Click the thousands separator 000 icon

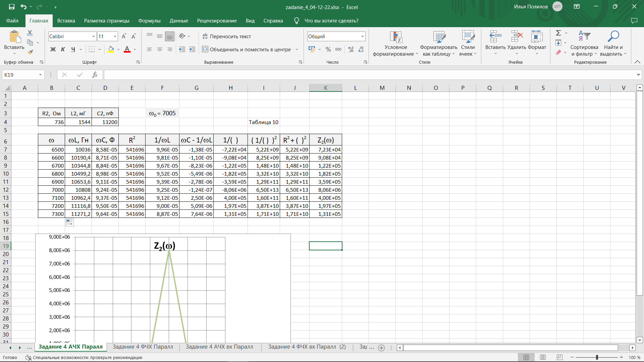coord(338,49)
